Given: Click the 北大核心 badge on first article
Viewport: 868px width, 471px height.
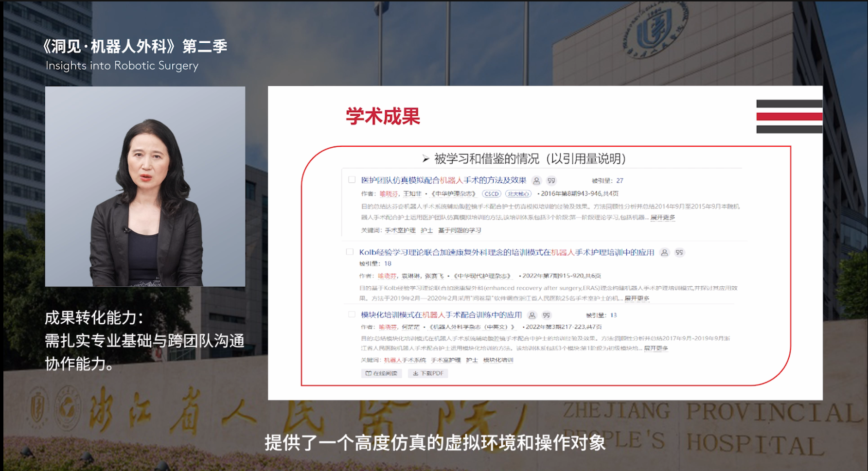Looking at the screenshot, I should point(518,194).
